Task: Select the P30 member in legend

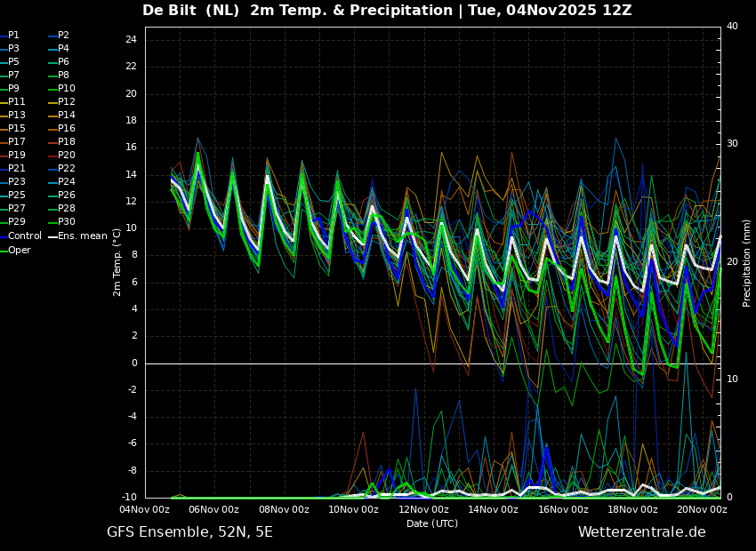Action: click(67, 222)
